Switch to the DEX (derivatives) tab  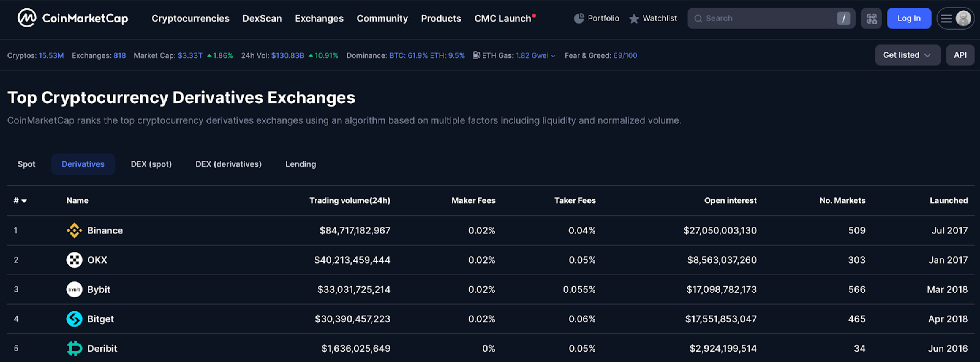coord(228,164)
